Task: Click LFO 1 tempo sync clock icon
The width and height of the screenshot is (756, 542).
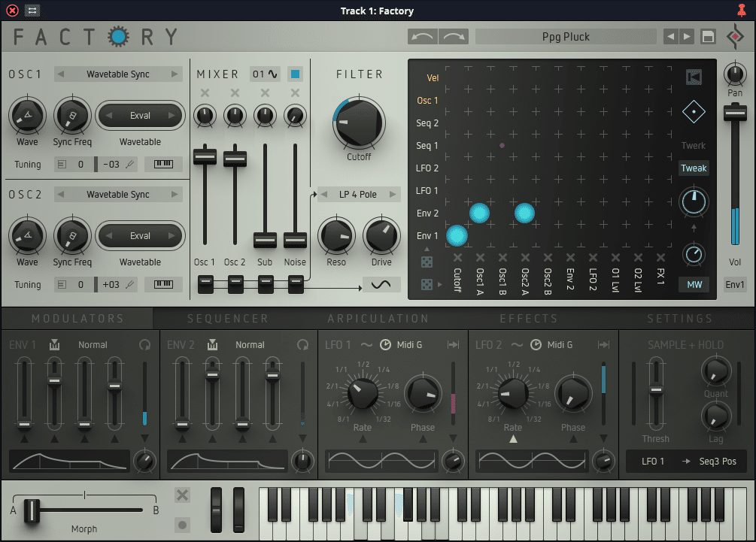Action: [385, 345]
